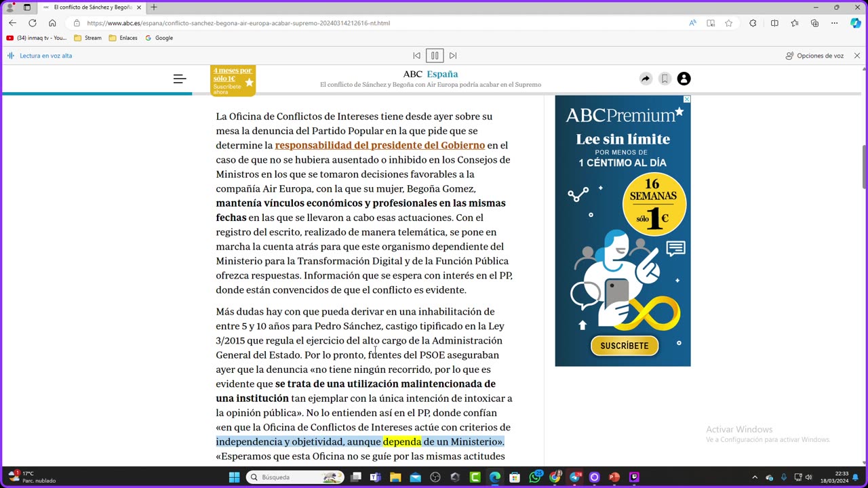Click the taskbar Búsqueda search box

pyautogui.click(x=295, y=477)
